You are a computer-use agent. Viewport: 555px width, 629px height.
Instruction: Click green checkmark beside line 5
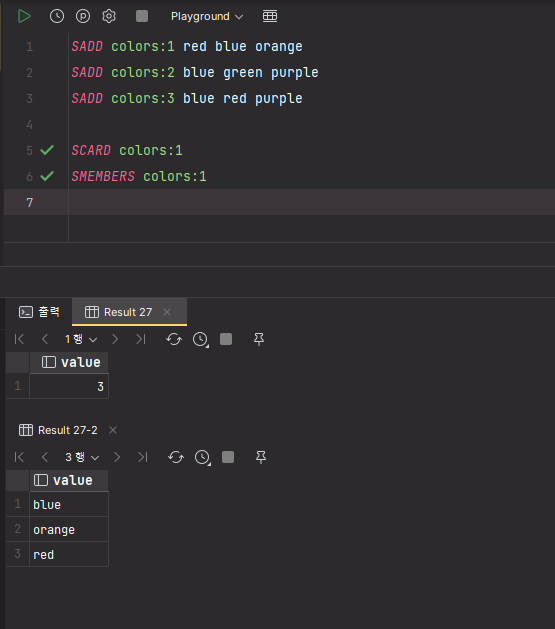pyautogui.click(x=47, y=150)
